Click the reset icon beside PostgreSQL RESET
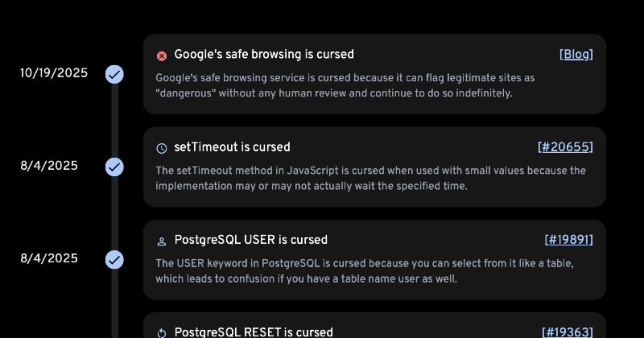644x338 pixels. tap(162, 333)
